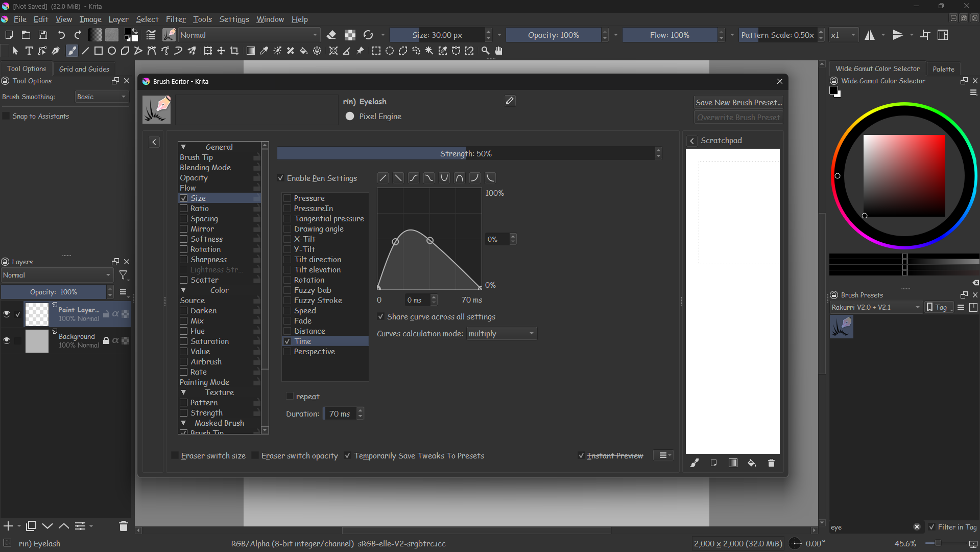
Task: Toggle the repeat checkbox
Action: coord(290,397)
